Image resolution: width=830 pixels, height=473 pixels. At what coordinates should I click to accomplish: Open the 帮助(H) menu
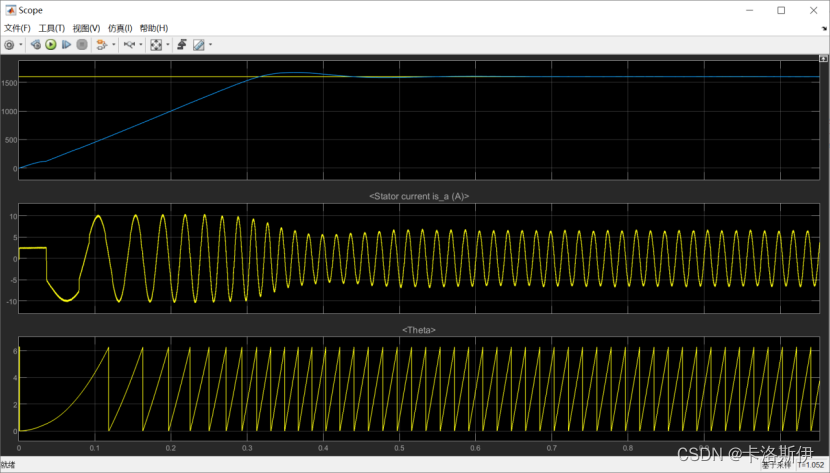click(x=154, y=28)
